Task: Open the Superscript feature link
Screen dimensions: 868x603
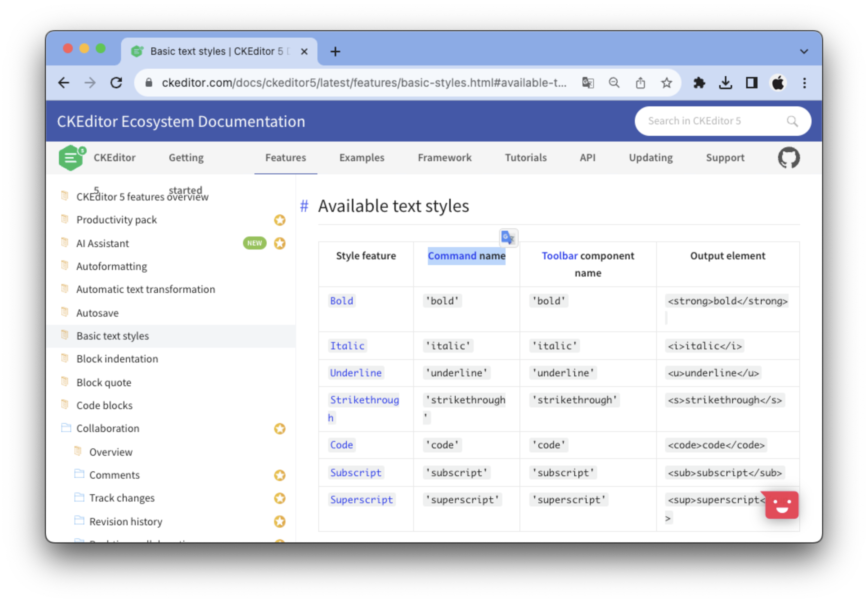Action: click(x=361, y=500)
